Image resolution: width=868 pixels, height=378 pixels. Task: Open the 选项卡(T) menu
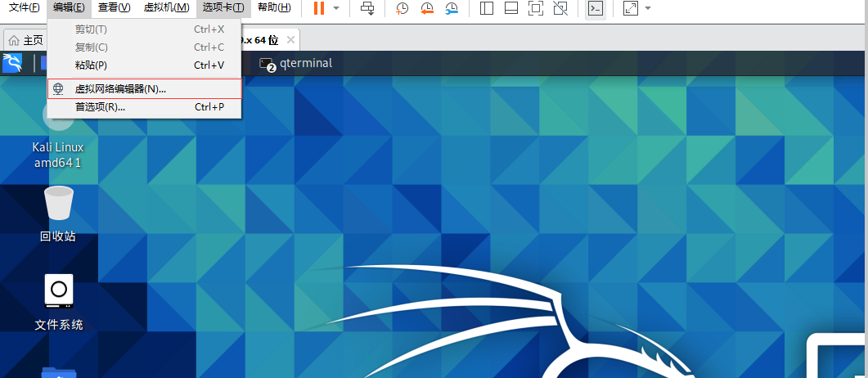pos(223,7)
